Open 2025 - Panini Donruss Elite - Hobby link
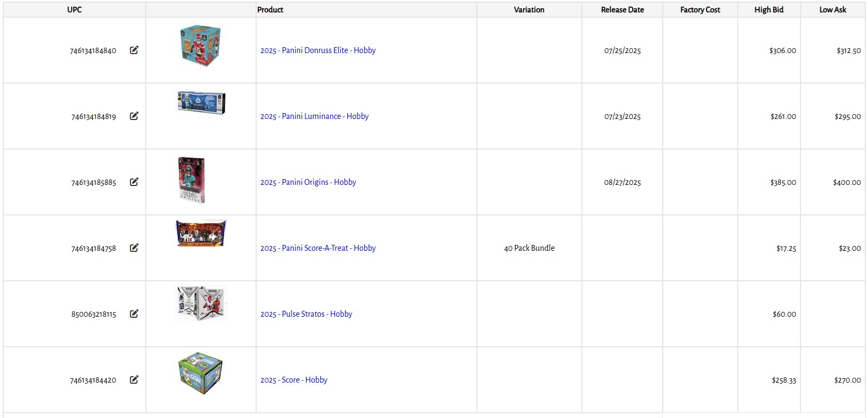868x418 pixels. (318, 50)
